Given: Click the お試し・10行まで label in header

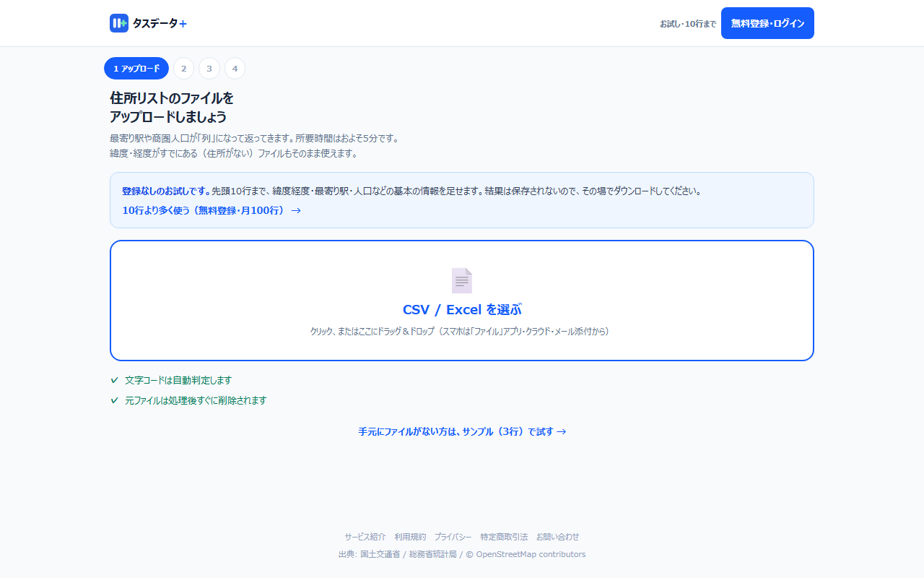Looking at the screenshot, I should click(688, 24).
